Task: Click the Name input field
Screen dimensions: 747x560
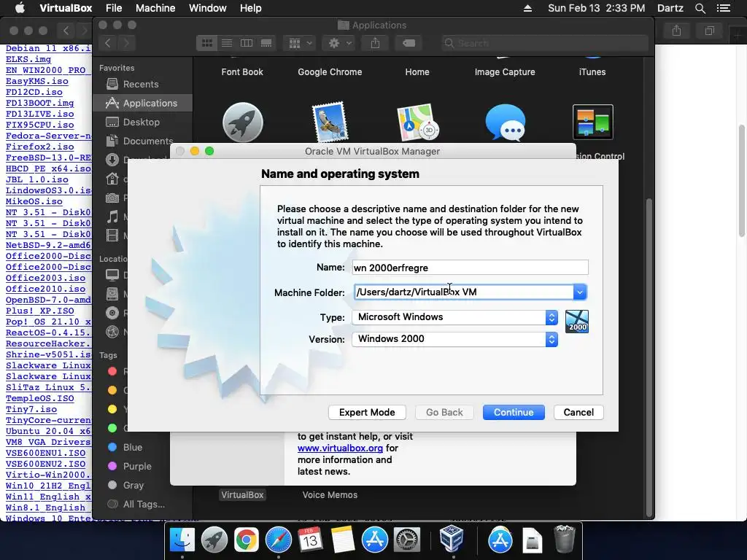Action: coord(471,268)
